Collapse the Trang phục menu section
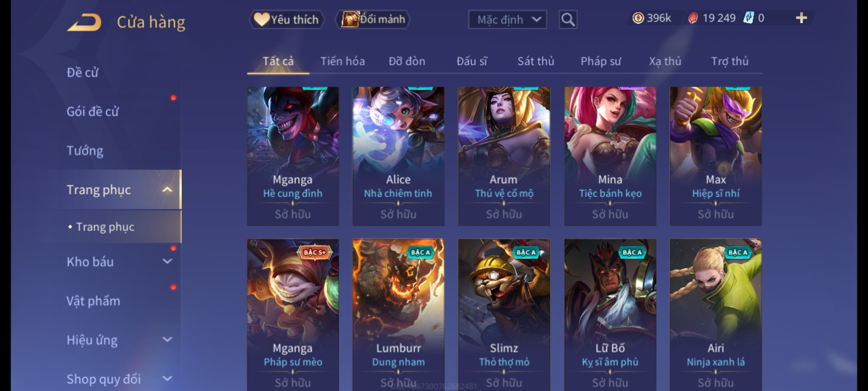868x391 pixels. (x=167, y=190)
